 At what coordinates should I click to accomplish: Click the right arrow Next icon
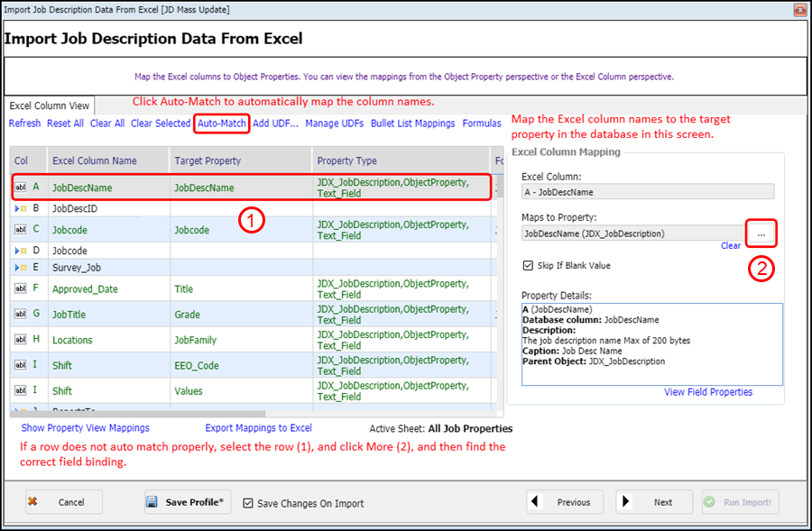click(x=625, y=501)
